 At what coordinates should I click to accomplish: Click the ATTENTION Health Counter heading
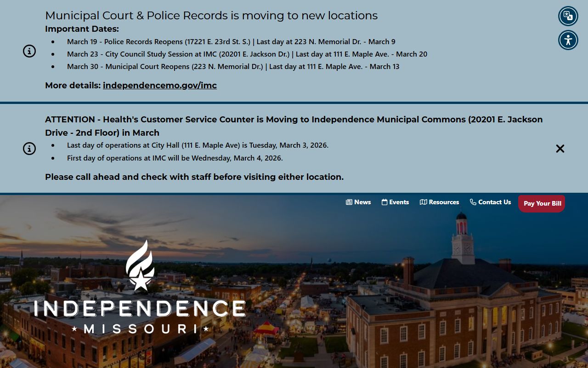(x=294, y=126)
